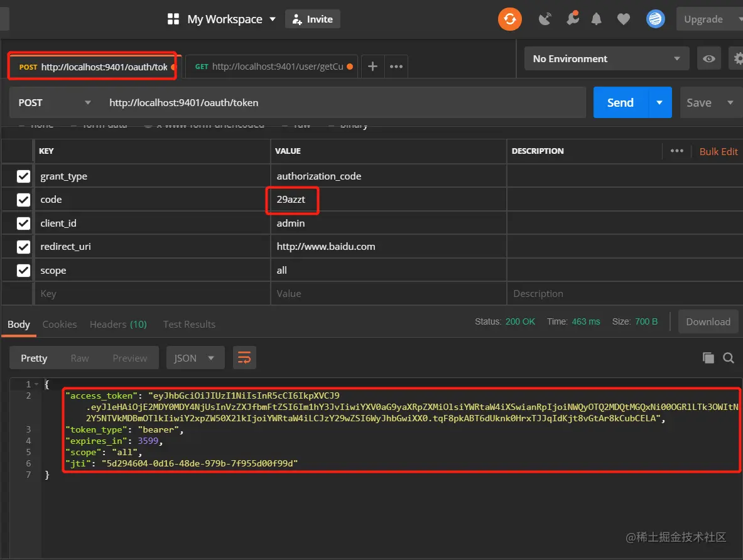The image size is (743, 560).
Task: Click the orange sync icon
Action: pos(510,19)
